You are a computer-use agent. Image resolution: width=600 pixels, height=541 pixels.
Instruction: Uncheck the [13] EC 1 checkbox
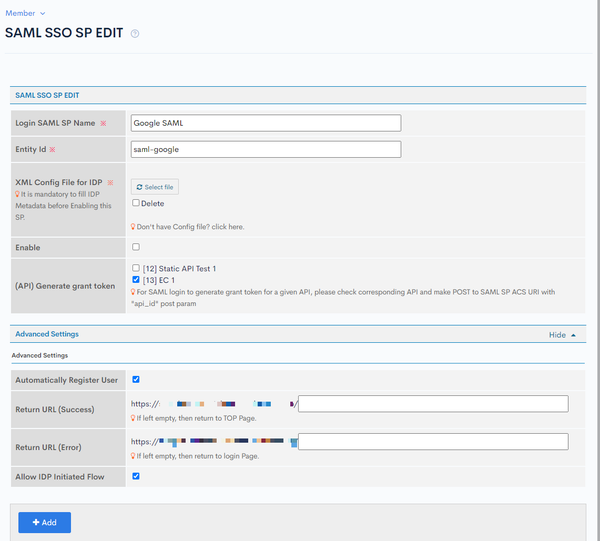click(136, 280)
